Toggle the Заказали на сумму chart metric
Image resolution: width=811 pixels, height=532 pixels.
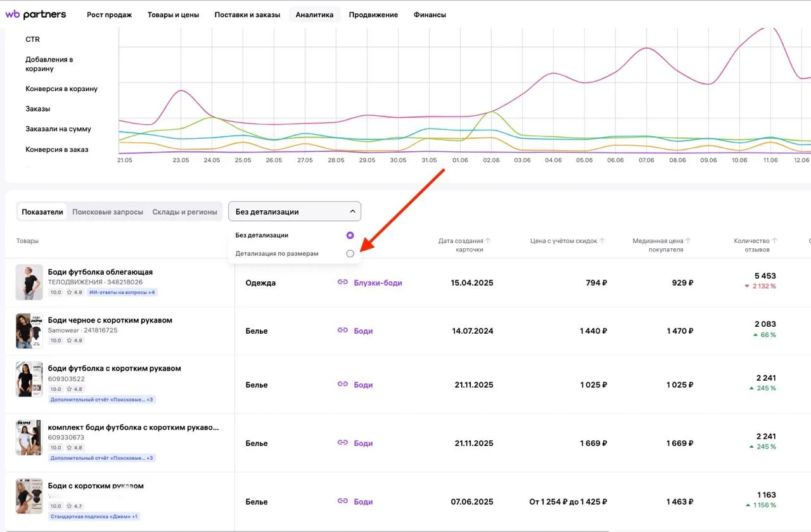[58, 129]
